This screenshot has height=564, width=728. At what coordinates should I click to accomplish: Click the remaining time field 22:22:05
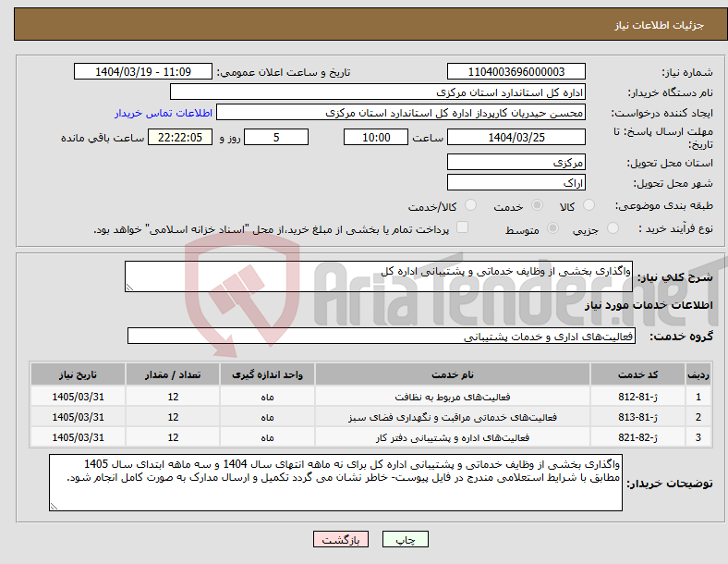180,138
